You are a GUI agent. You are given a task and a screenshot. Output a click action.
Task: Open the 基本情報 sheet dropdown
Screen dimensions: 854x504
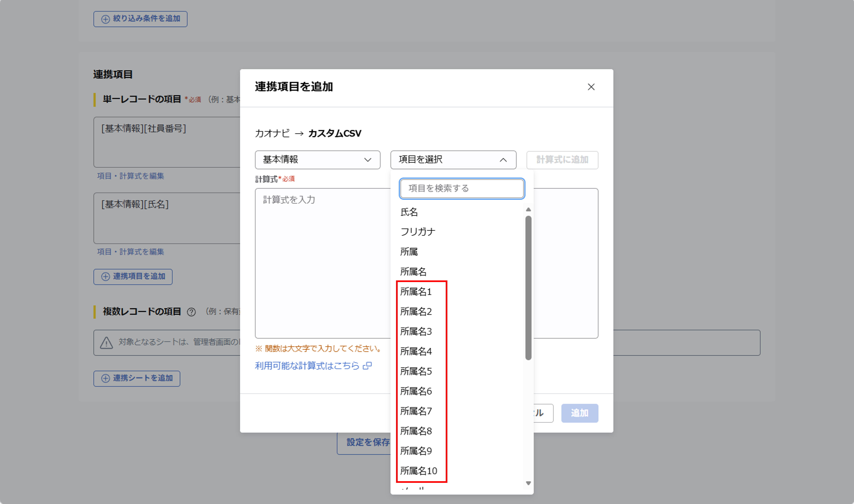point(317,160)
